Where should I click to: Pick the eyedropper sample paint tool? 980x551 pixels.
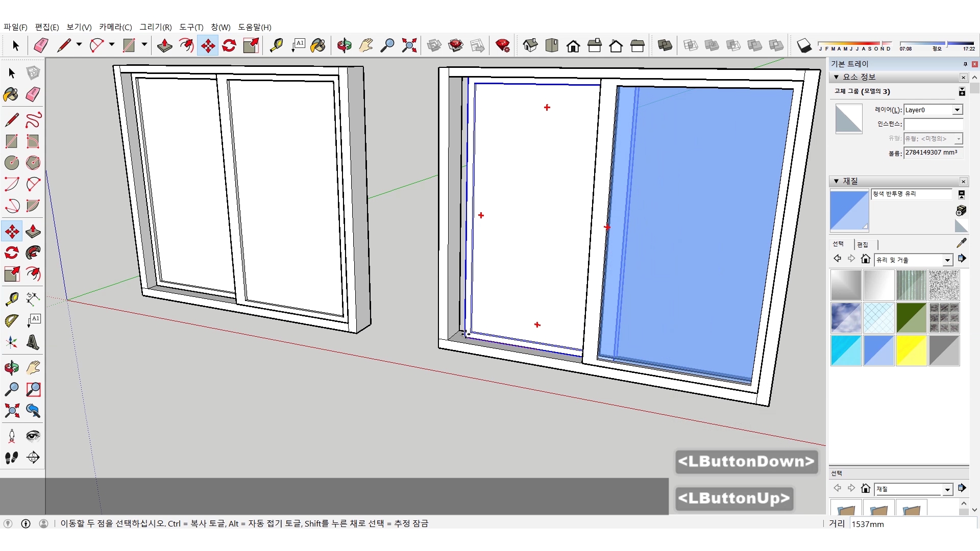point(961,243)
